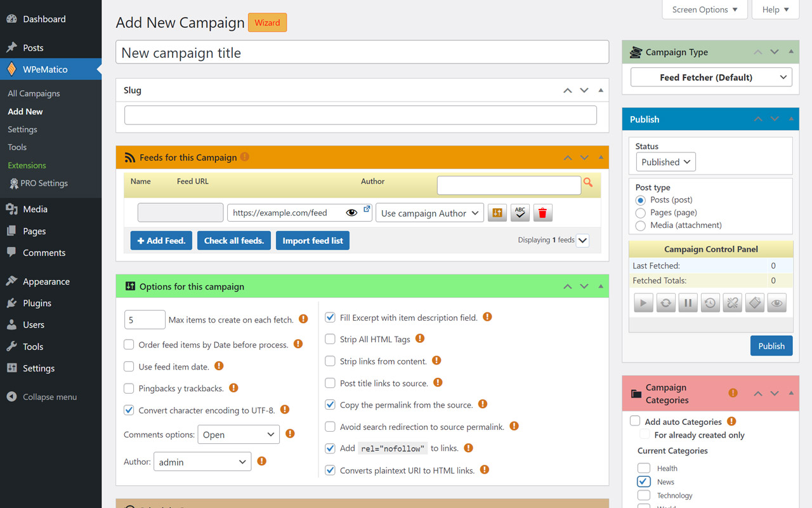Click help icon beside Author admin dropdown

(261, 461)
